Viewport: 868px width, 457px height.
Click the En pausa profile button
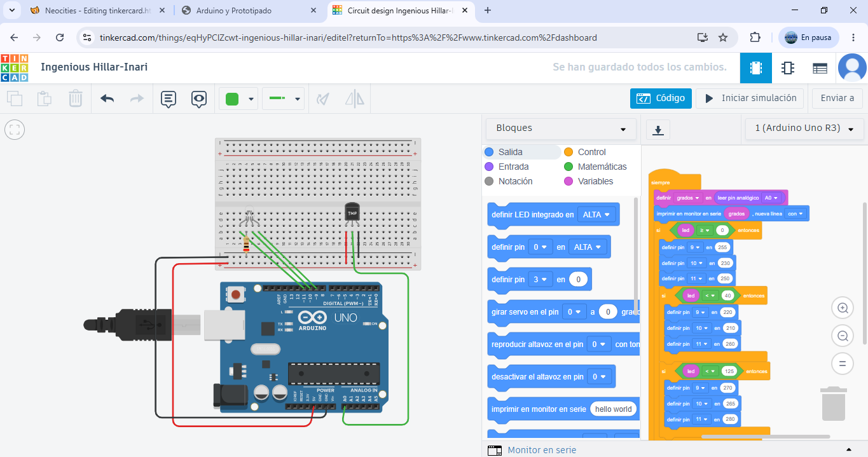(808, 38)
